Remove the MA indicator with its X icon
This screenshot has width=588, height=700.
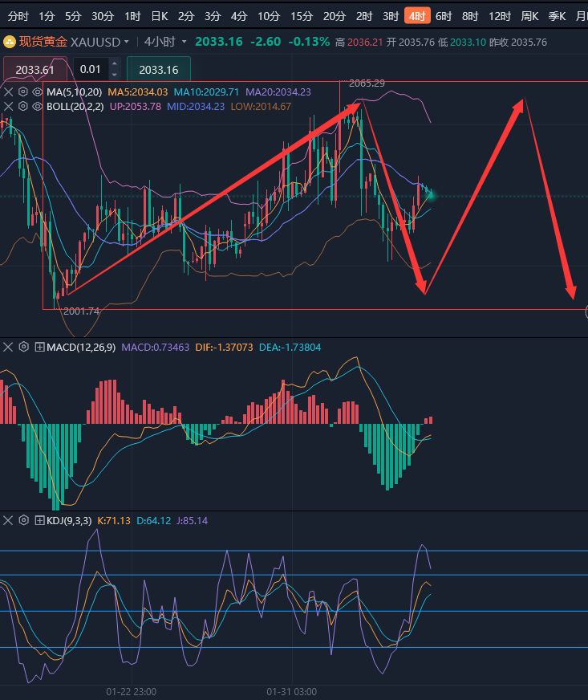[9, 92]
